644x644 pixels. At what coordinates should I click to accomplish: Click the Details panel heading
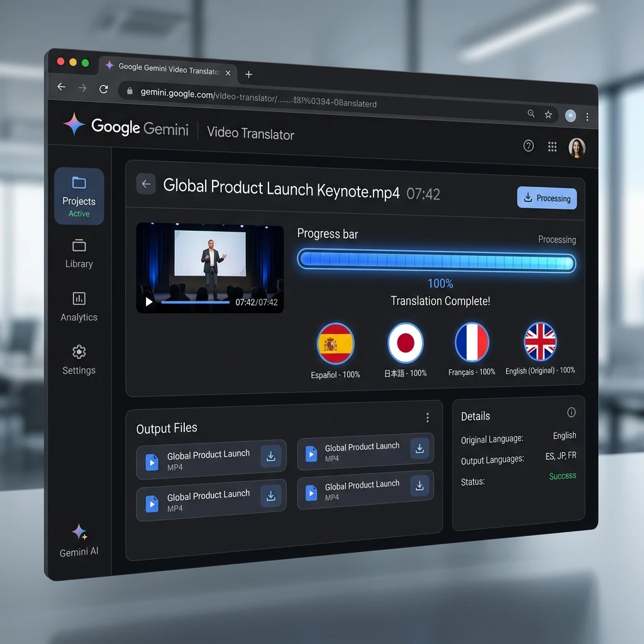475,416
